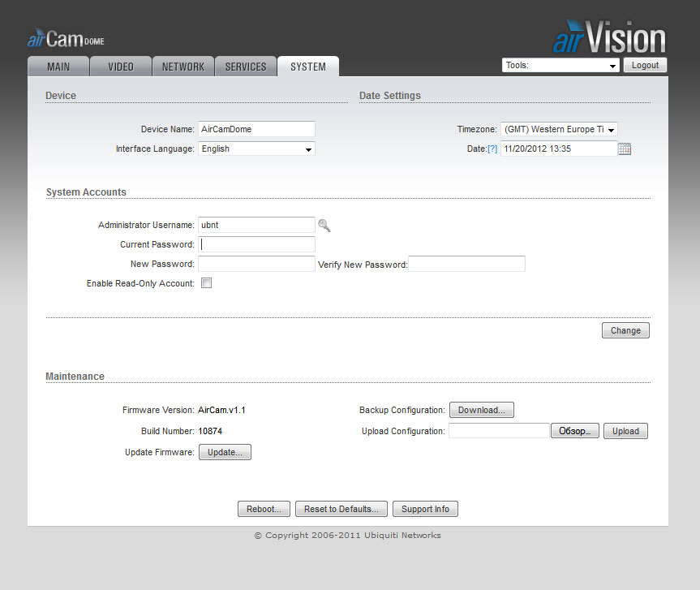Open the Interface Language dropdown
700x590 pixels.
[x=256, y=149]
